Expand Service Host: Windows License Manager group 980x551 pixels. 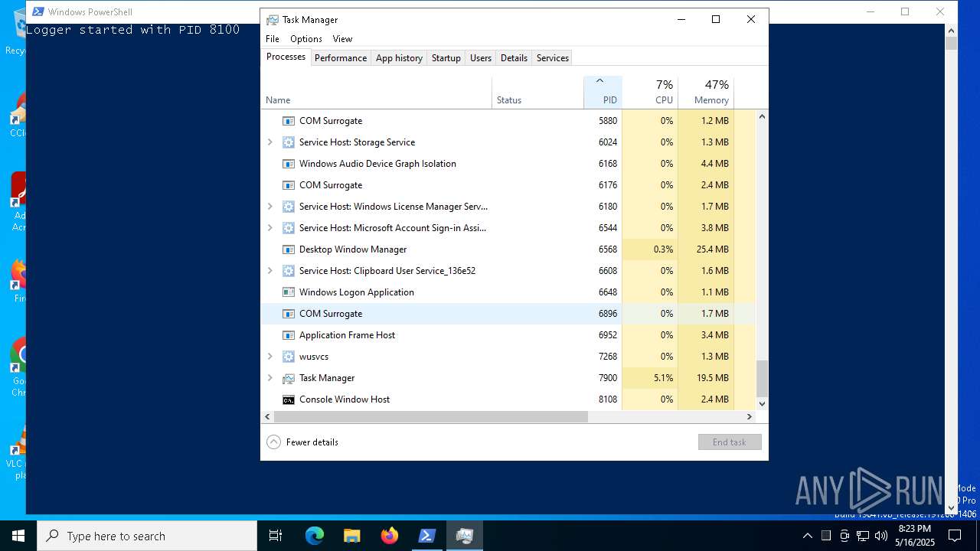click(269, 207)
